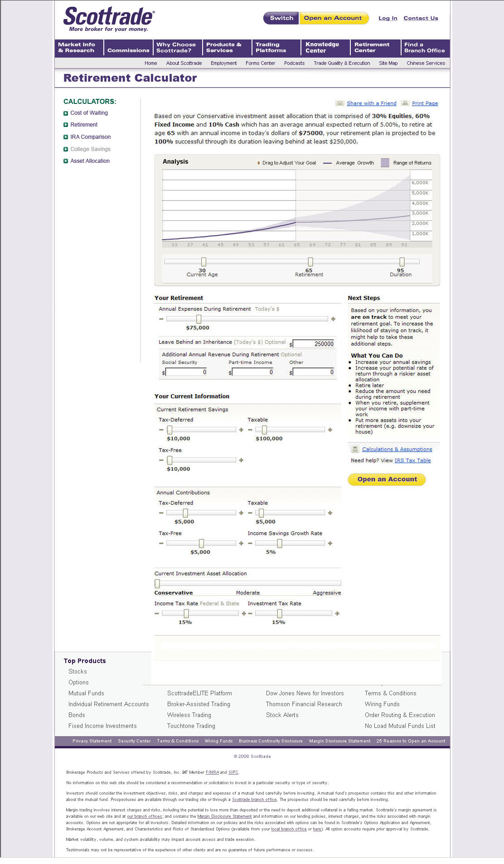Click minus icon for Tax-Deferred current savings
Image resolution: width=504 pixels, height=864 pixels.
[x=161, y=430]
